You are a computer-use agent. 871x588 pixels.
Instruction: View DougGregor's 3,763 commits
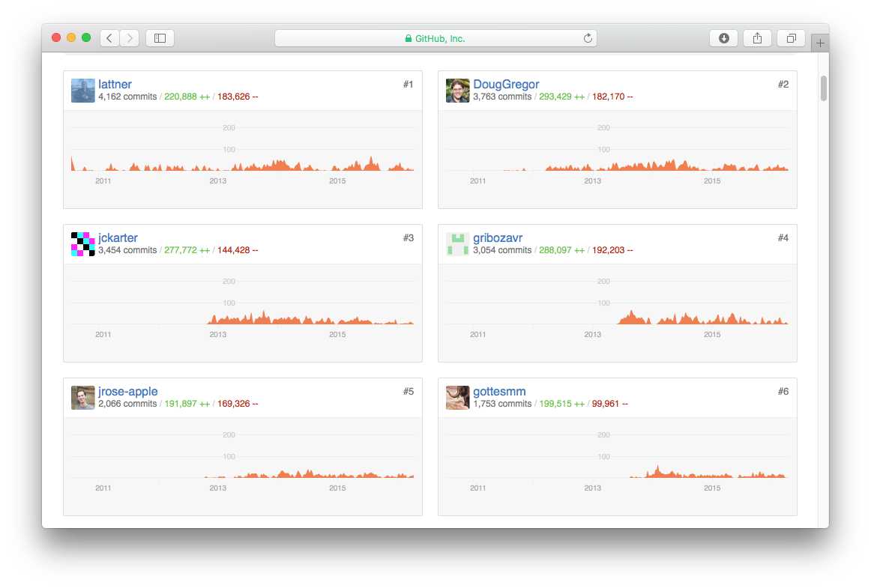[502, 97]
